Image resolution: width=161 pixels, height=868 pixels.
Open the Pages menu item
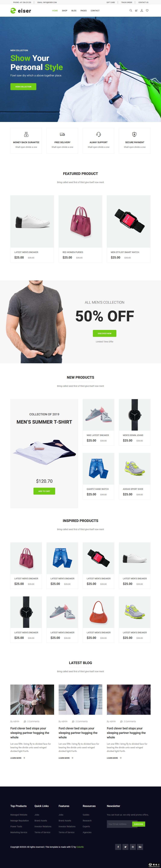pos(83,10)
